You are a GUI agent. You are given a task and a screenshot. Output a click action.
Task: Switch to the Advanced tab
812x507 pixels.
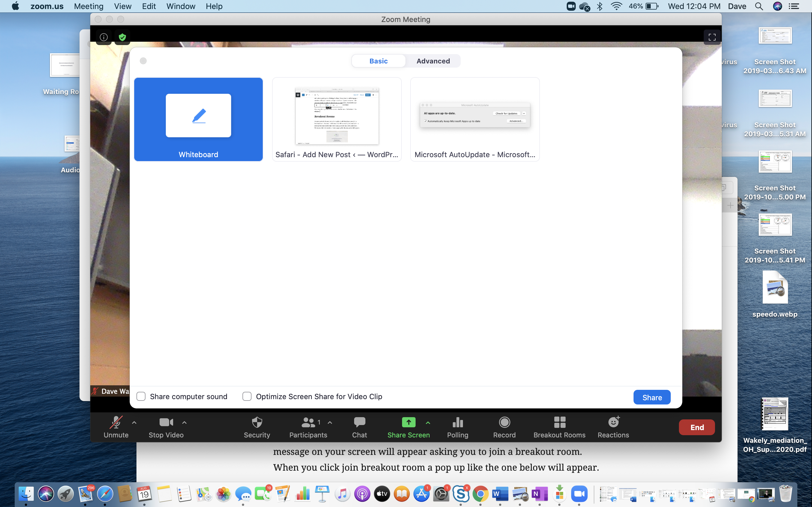[433, 61]
